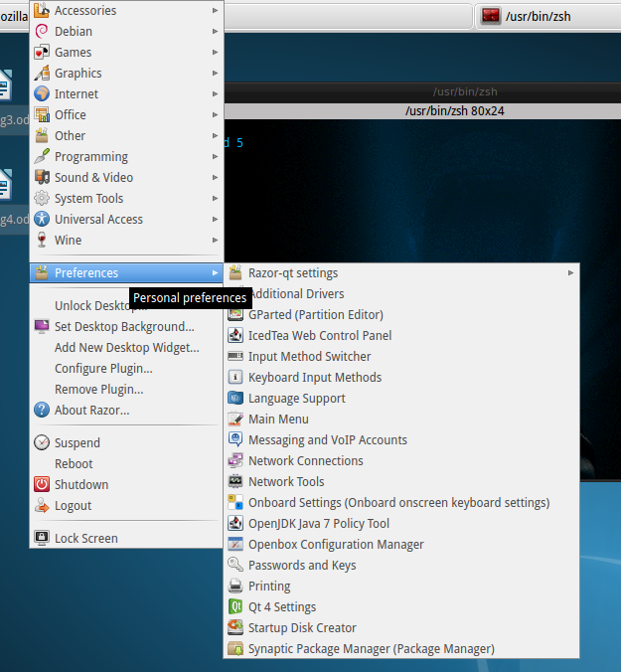Expand the Games submenu arrow
The width and height of the screenshot is (621, 672).
coord(215,53)
